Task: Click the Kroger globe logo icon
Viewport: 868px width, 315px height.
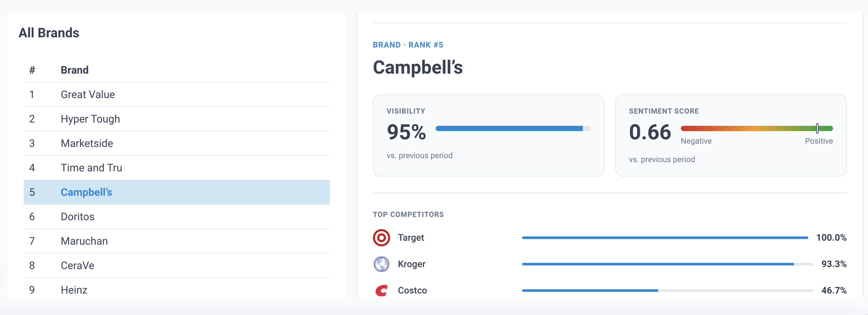Action: pos(381,264)
